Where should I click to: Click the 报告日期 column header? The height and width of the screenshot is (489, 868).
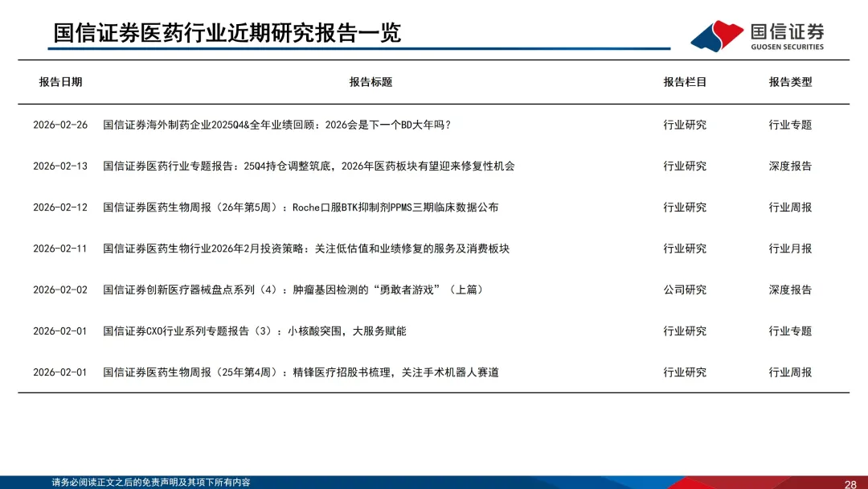click(60, 82)
